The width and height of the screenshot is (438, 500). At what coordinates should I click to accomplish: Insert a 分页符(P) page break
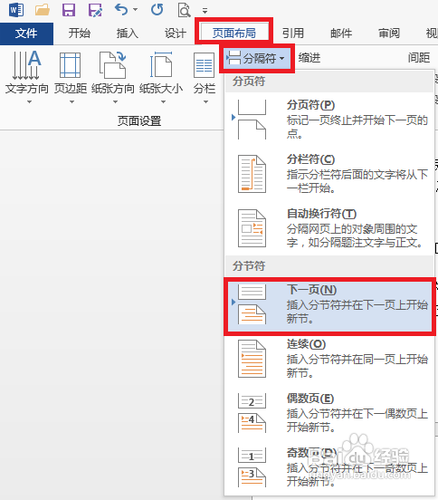click(329, 119)
